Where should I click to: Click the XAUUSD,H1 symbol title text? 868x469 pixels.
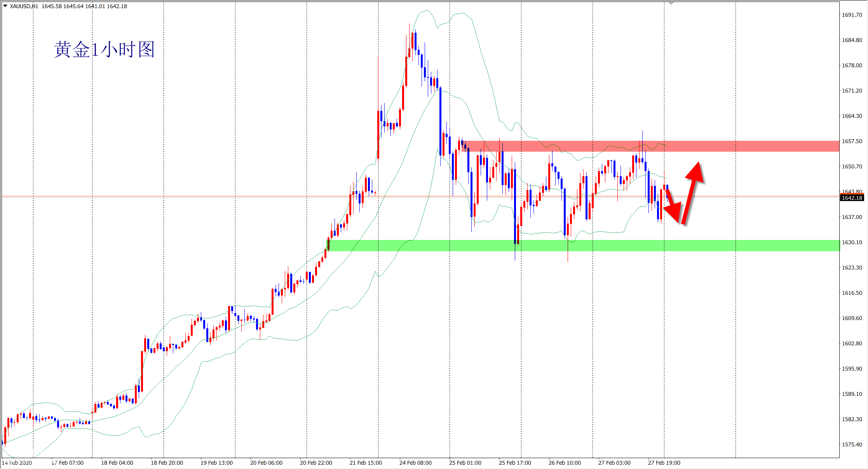pos(24,6)
